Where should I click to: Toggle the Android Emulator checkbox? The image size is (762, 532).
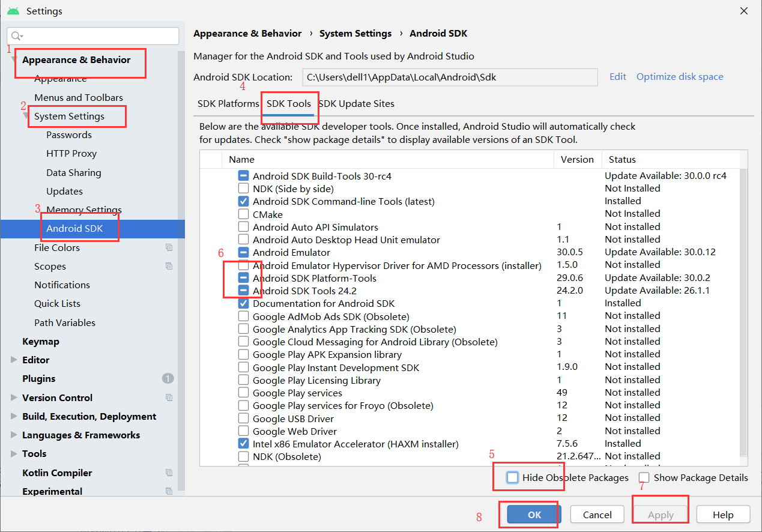(x=243, y=252)
